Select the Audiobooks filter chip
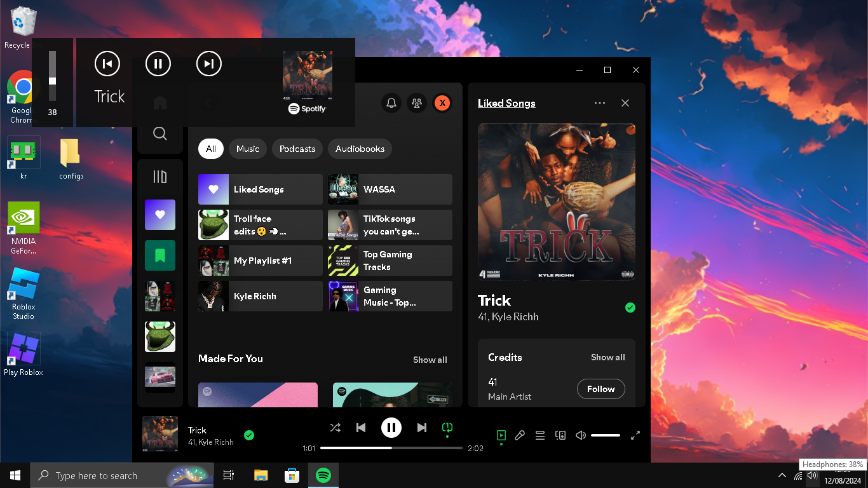Screen dimensions: 868x488 pos(360,149)
